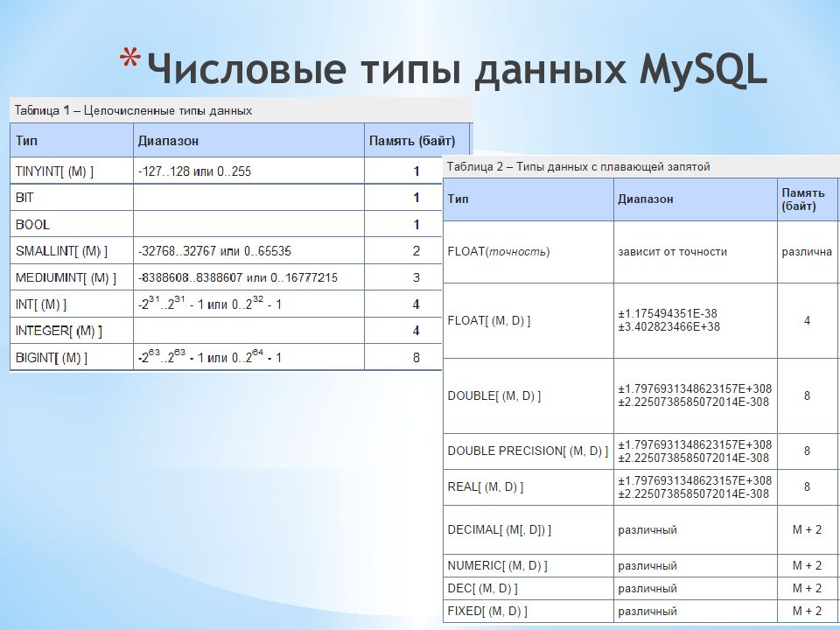Click 'Память (байт)' header in Table 2

tap(803, 199)
